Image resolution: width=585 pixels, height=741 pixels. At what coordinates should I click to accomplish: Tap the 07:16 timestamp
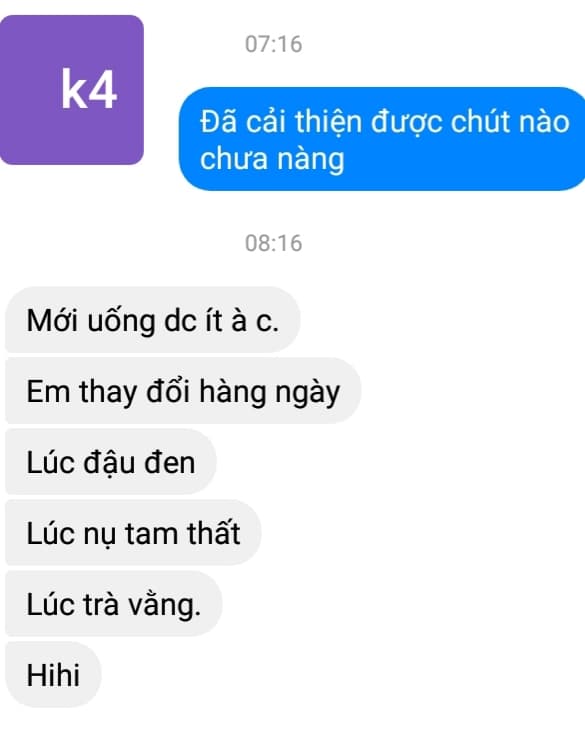pos(274,44)
